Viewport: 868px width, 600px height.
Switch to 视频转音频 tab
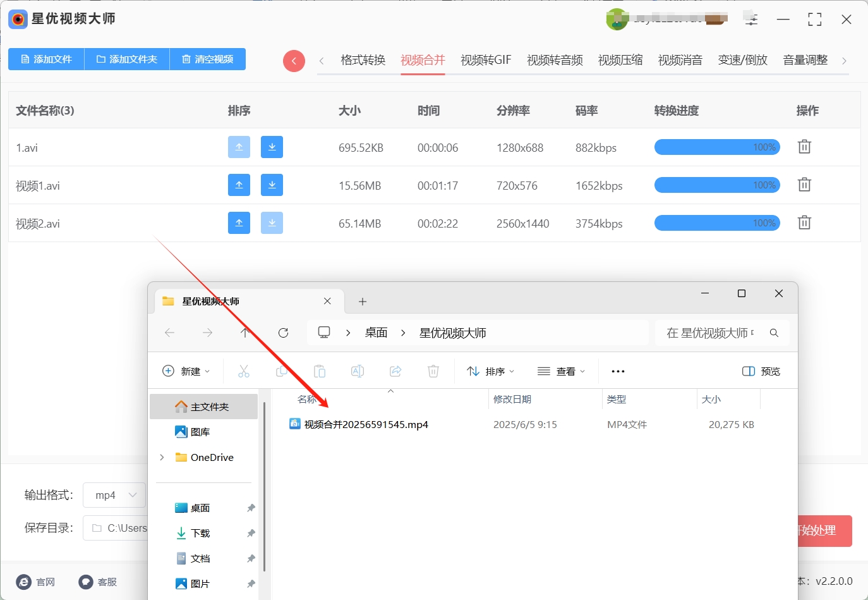coord(555,60)
